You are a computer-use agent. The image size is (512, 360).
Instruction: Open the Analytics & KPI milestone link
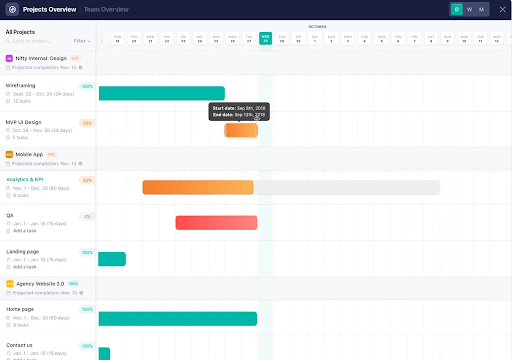25,179
